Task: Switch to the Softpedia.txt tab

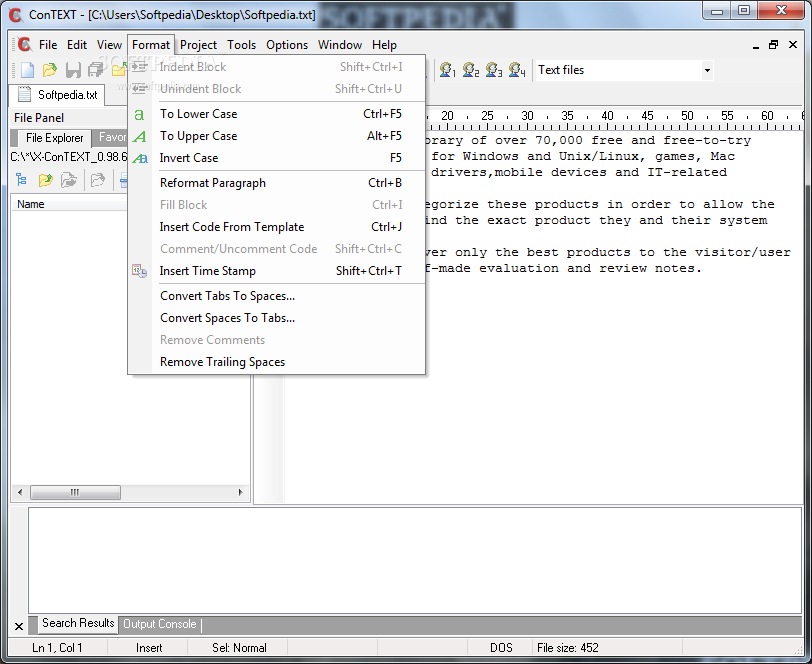Action: point(57,95)
